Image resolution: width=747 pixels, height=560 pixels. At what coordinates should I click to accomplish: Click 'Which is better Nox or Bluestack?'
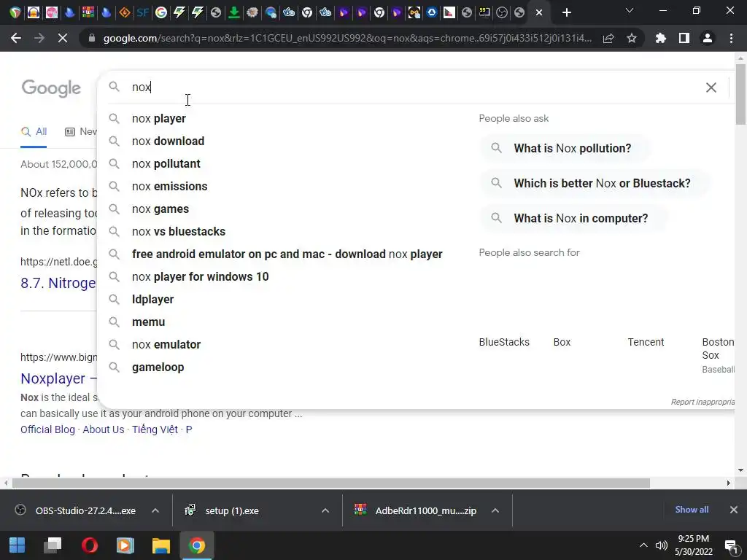[594, 183]
